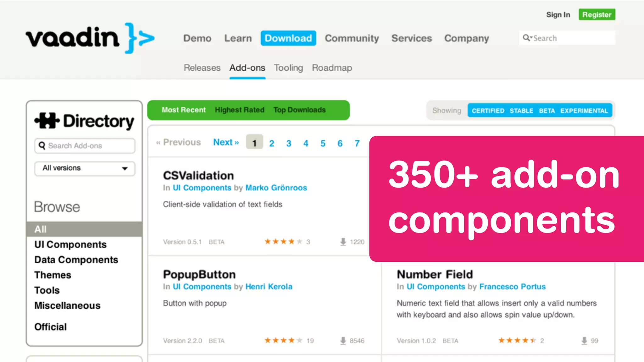Click the Directory puzzle piece icon

(47, 121)
